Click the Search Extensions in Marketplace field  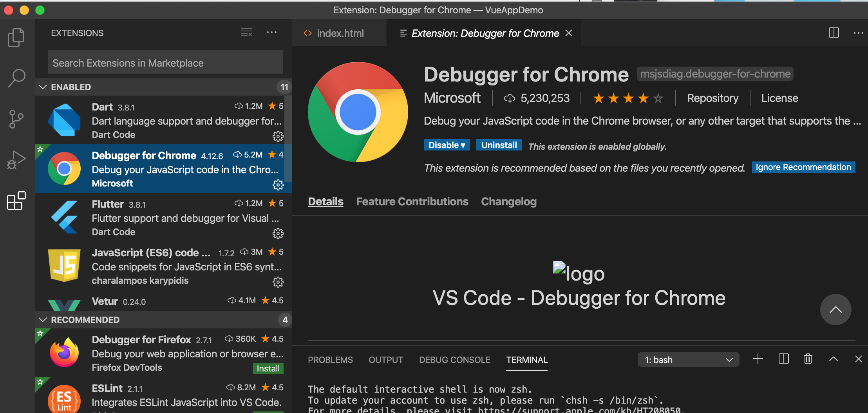pos(165,62)
